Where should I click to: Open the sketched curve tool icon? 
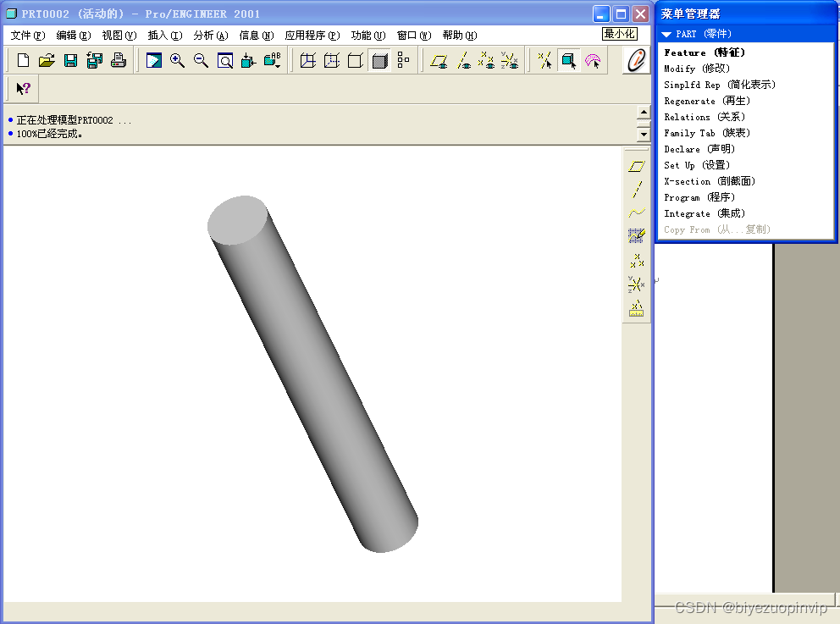[x=637, y=236]
